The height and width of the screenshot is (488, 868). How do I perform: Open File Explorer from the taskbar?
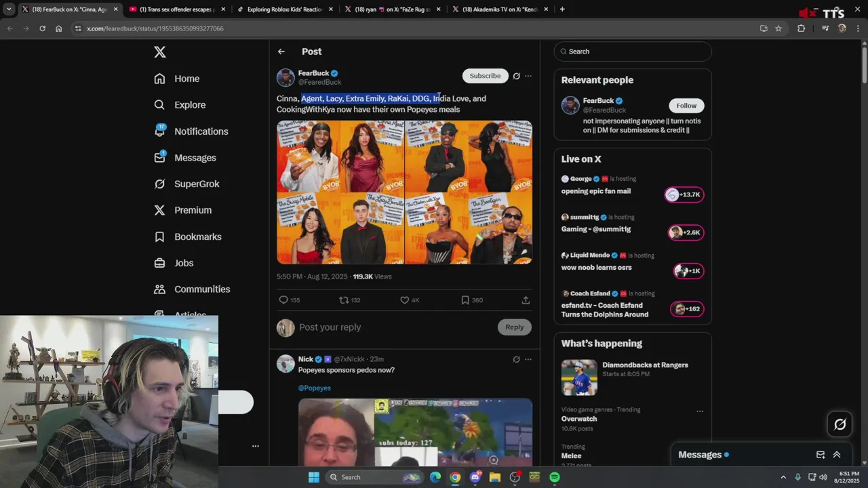(x=495, y=477)
